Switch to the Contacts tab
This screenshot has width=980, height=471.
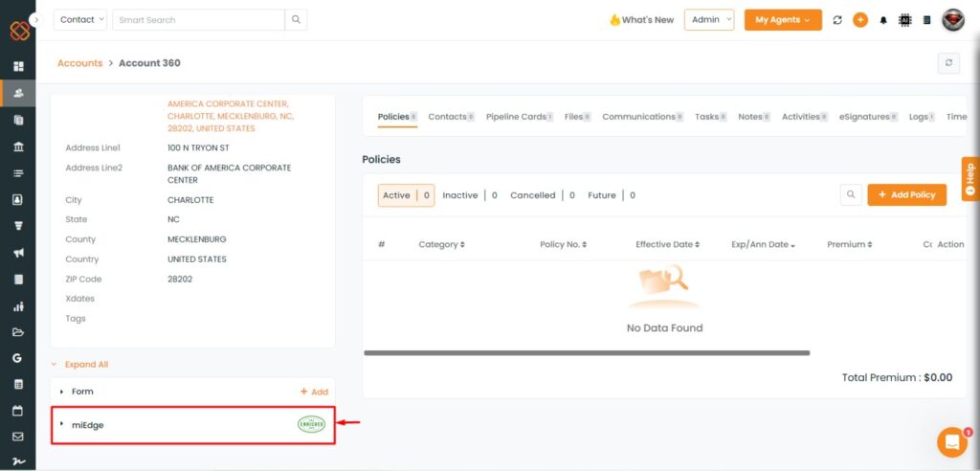(x=452, y=117)
